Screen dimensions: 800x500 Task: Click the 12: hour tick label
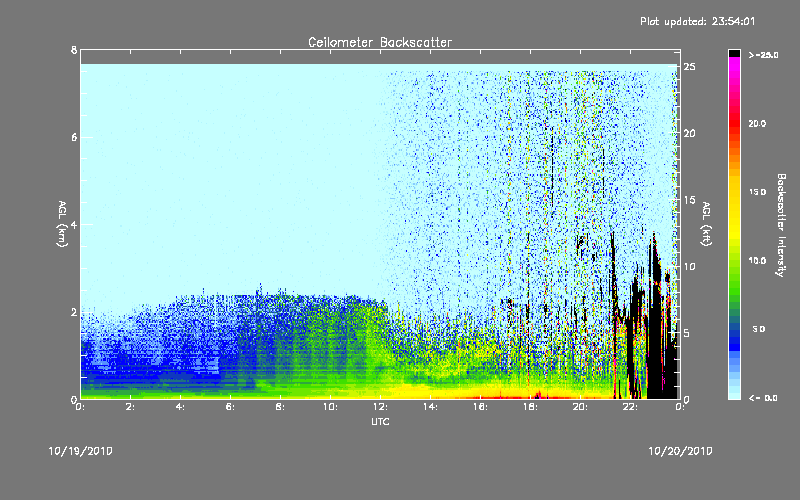(x=380, y=407)
